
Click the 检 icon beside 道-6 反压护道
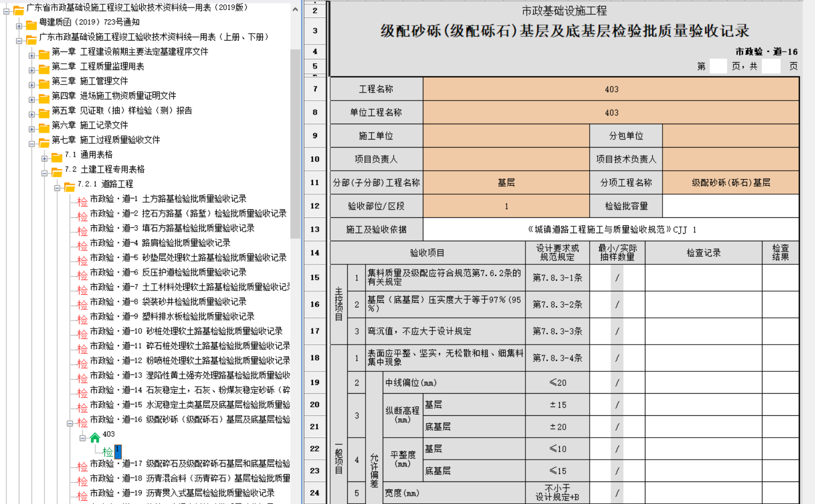click(82, 275)
